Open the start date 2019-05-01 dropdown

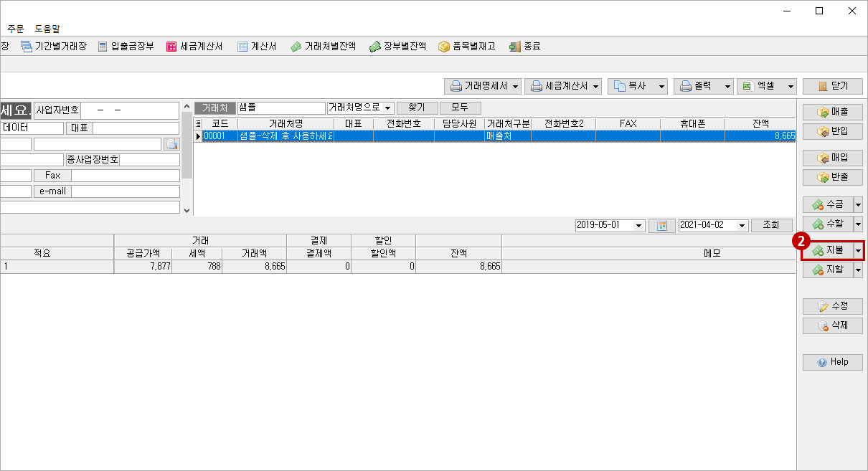click(638, 225)
